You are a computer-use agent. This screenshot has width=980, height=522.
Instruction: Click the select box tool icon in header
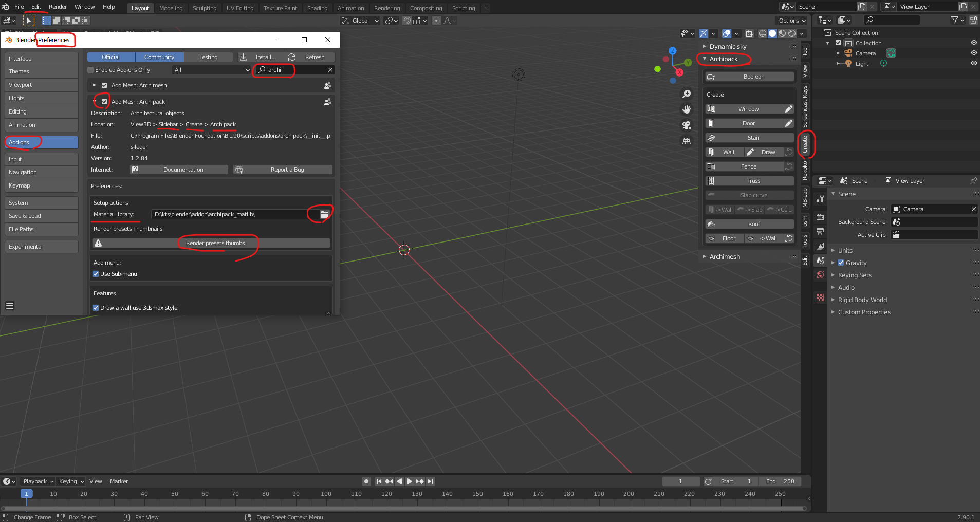point(29,21)
